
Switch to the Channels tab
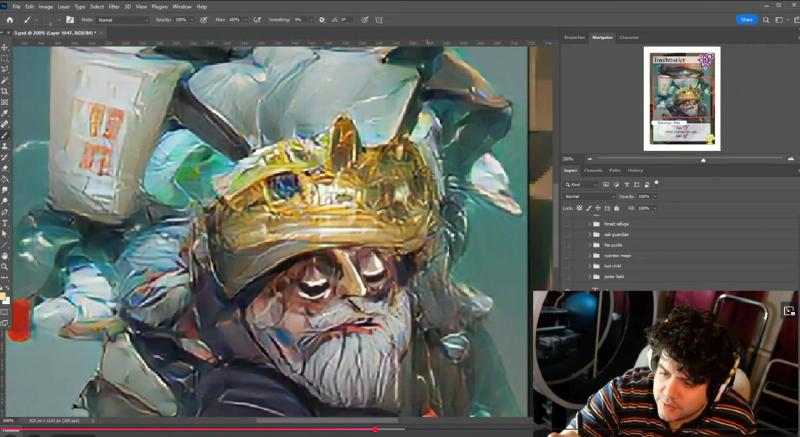point(593,170)
